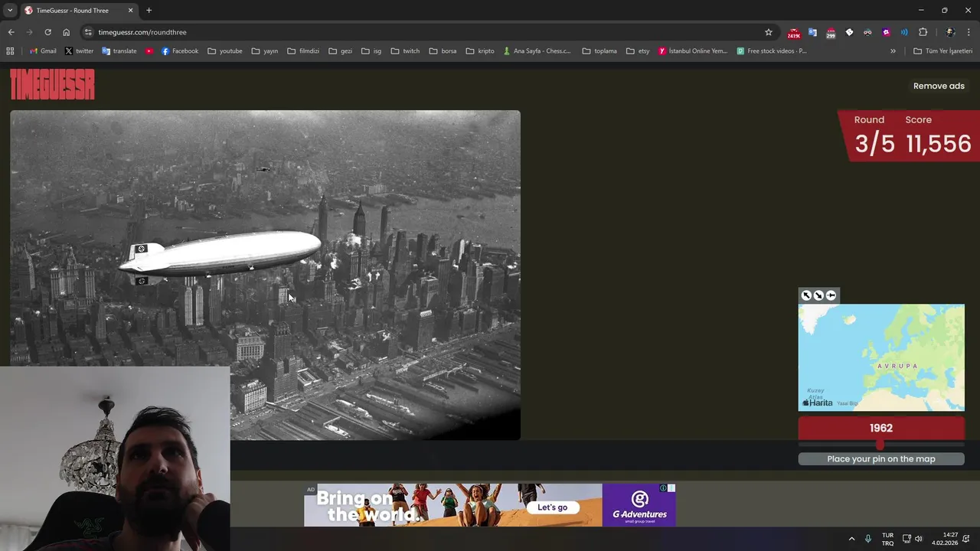The height and width of the screenshot is (551, 980).
Task: Click the airship photo to enlarge it
Action: [x=265, y=275]
